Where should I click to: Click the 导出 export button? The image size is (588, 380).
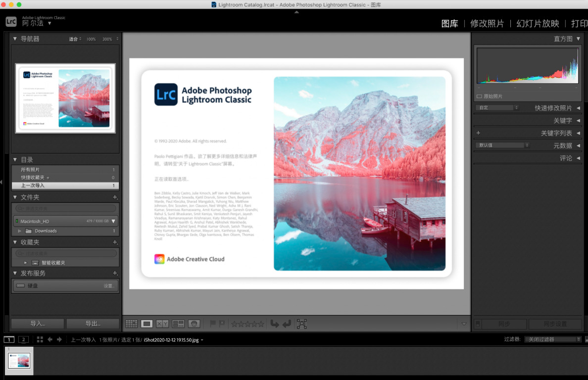tap(93, 324)
